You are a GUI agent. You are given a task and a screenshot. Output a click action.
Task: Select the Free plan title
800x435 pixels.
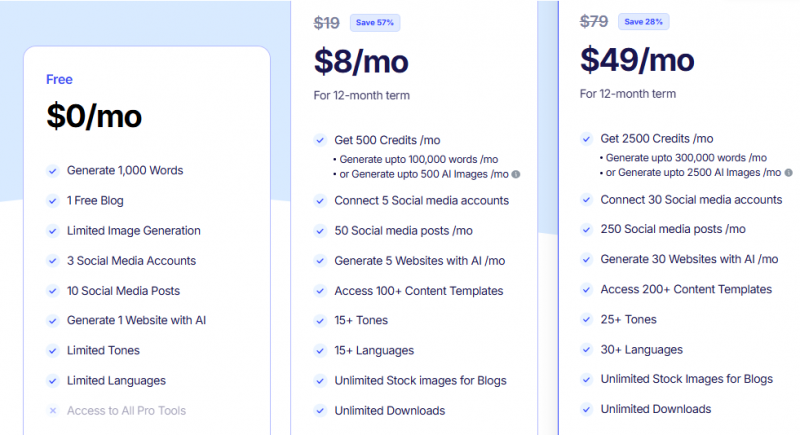click(x=59, y=80)
